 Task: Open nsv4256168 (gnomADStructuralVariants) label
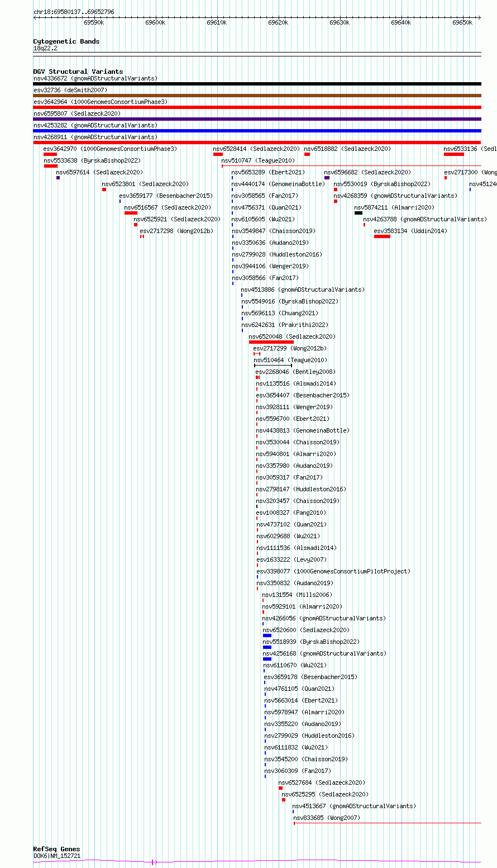(325, 653)
